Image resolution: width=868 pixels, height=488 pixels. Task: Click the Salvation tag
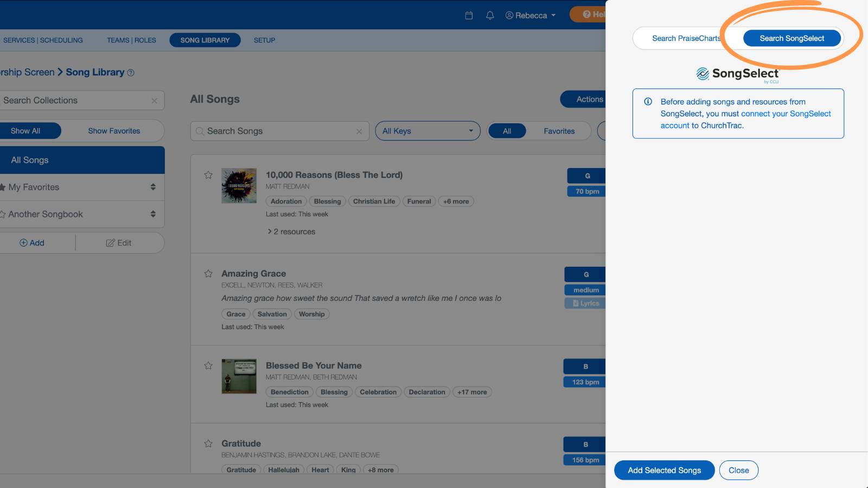click(x=272, y=314)
